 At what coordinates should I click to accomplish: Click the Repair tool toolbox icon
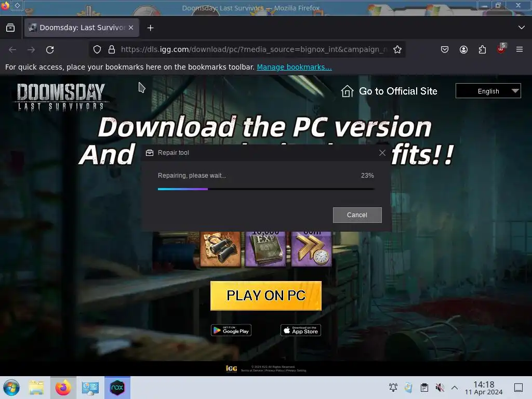(150, 153)
